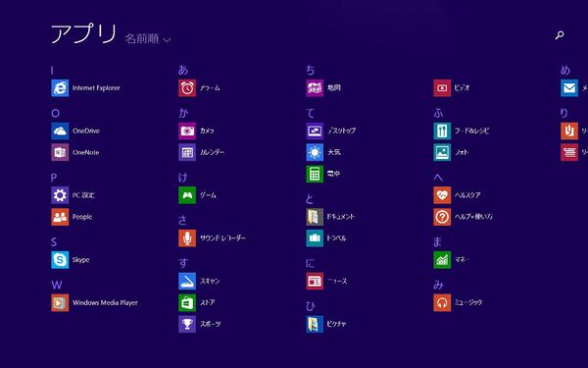Open the ドキュメント documents folder
588x368 pixels.
330,217
